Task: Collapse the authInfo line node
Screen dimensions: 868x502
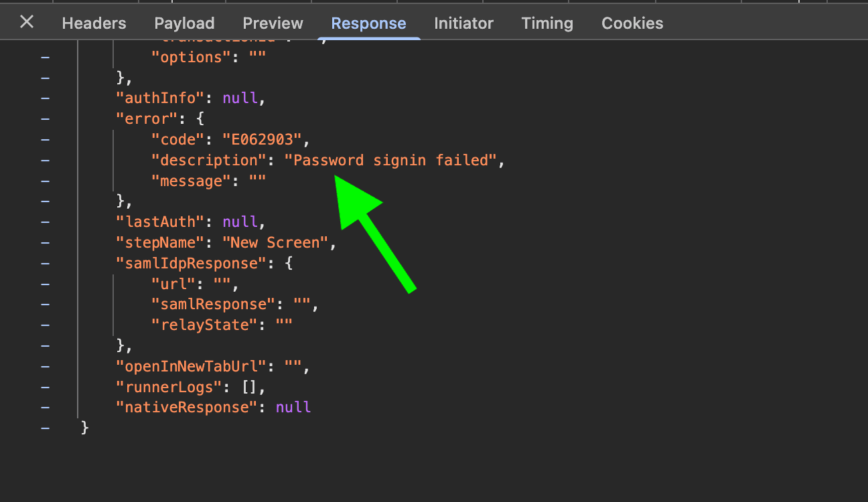Action: click(45, 98)
